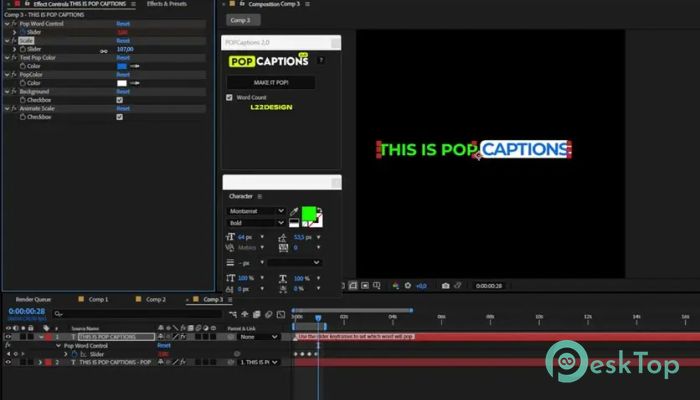
Task: Toggle stopwatch for Background Checkbox property
Action: click(23, 100)
